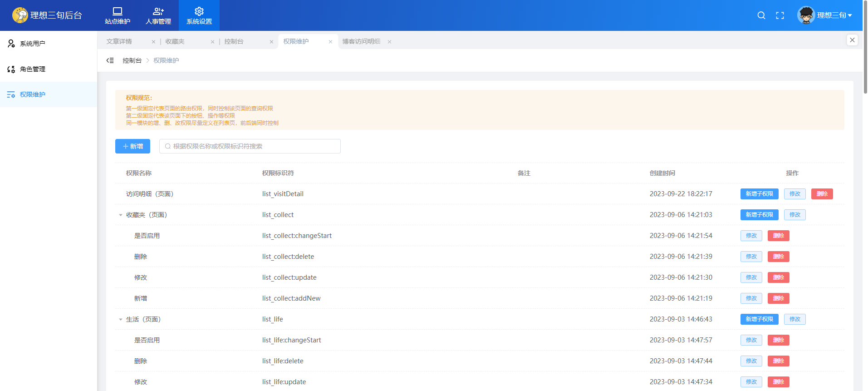Switch to the 收藏夹 tab
The height and width of the screenshot is (391, 868).
[x=175, y=41]
